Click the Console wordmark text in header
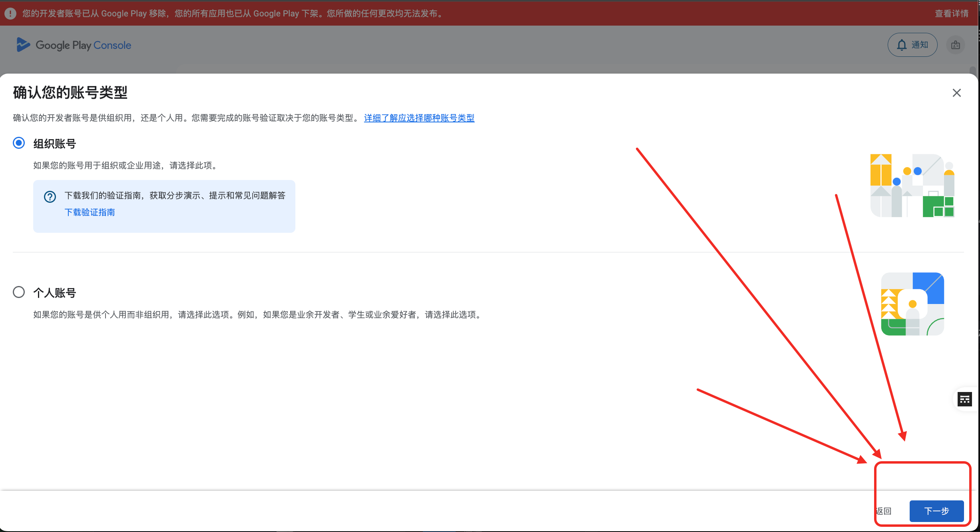The image size is (980, 532). pyautogui.click(x=112, y=45)
